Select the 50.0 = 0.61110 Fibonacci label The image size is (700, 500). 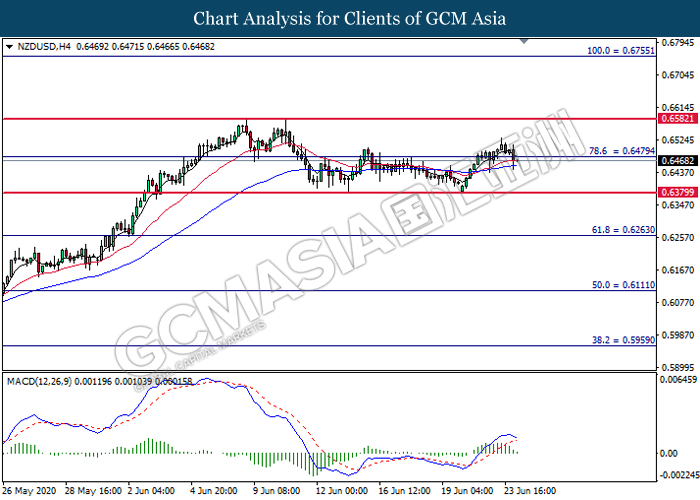[621, 285]
